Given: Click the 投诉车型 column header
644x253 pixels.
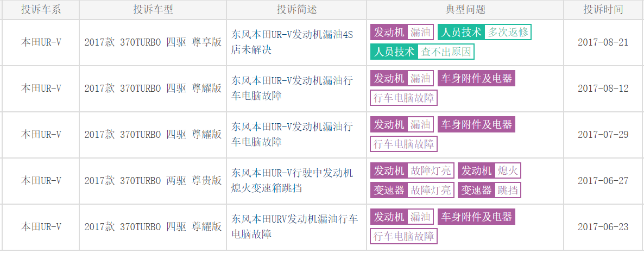Looking at the screenshot, I should [x=153, y=10].
